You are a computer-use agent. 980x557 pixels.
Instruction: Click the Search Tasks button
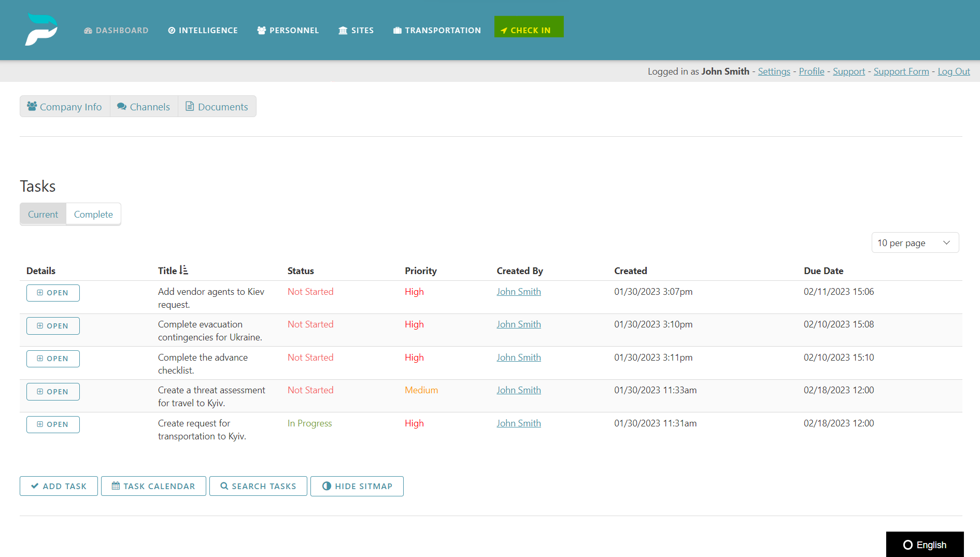pos(258,486)
